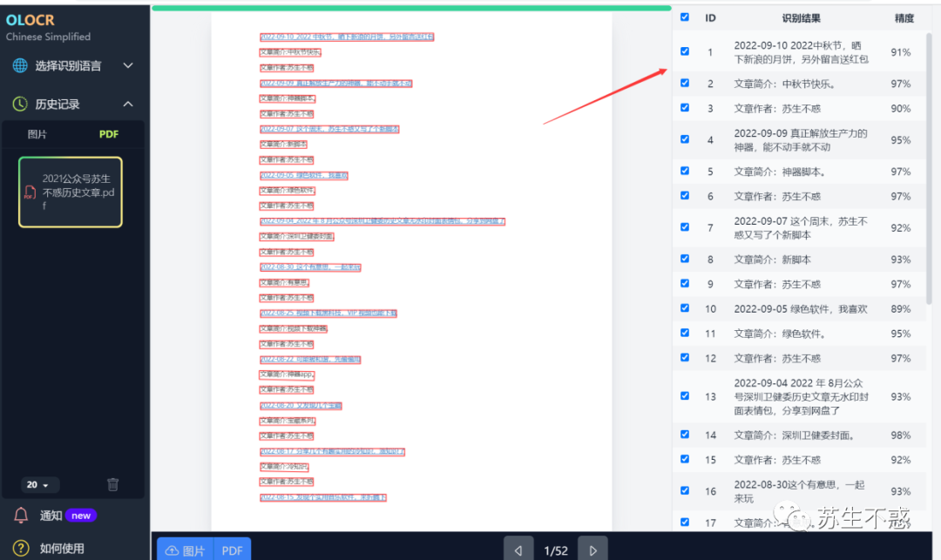Uncheck checkbox for result row 2

point(685,84)
